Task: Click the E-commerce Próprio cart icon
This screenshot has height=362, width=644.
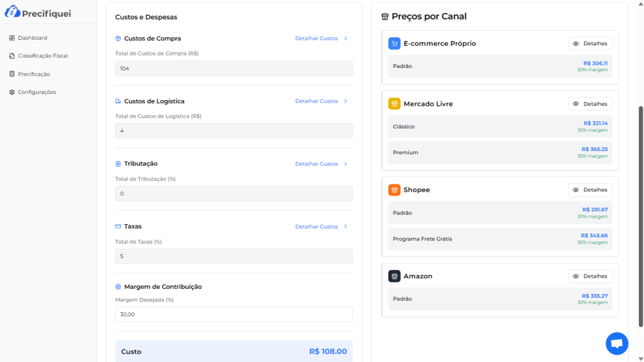Action: point(394,43)
